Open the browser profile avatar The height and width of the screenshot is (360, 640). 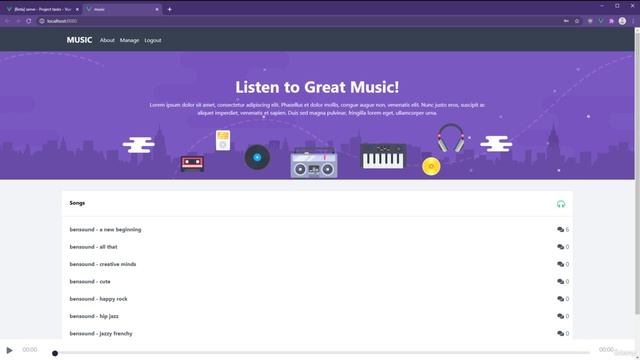click(622, 21)
